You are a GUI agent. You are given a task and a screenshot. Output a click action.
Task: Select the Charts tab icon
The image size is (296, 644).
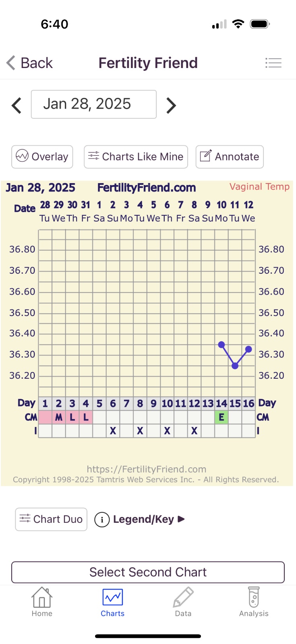pyautogui.click(x=113, y=598)
